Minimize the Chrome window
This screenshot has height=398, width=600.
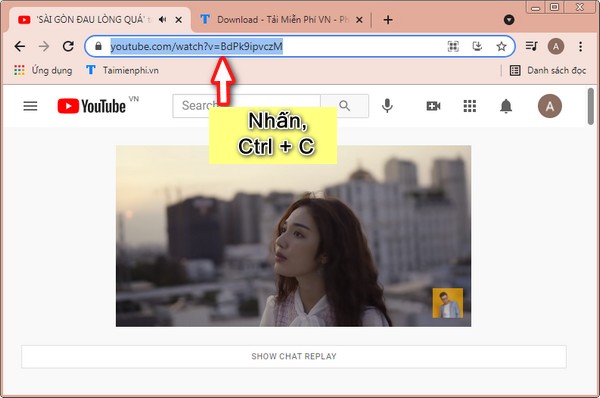click(536, 7)
